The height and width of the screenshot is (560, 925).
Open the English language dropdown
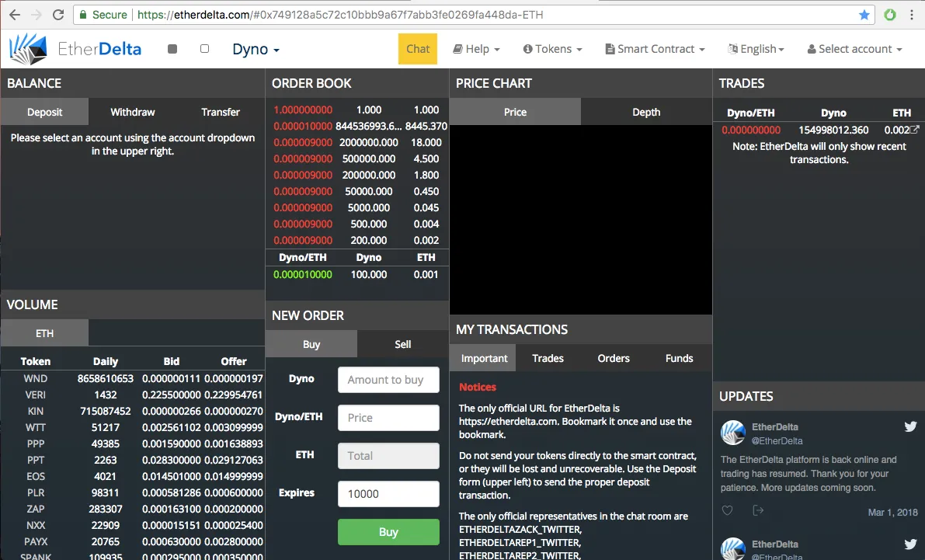click(x=756, y=49)
